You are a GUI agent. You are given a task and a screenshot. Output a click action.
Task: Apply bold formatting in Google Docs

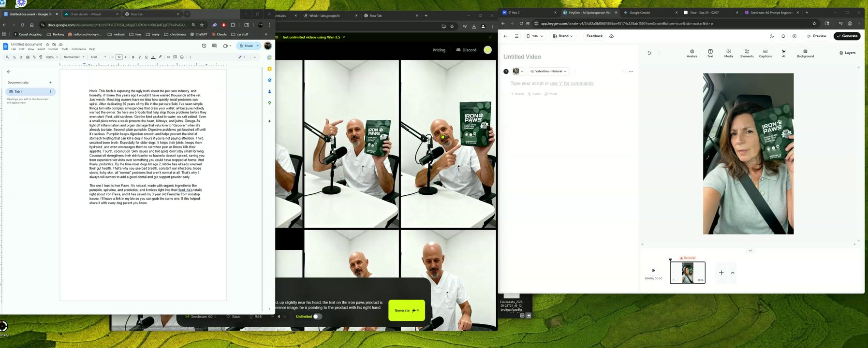[x=133, y=57]
